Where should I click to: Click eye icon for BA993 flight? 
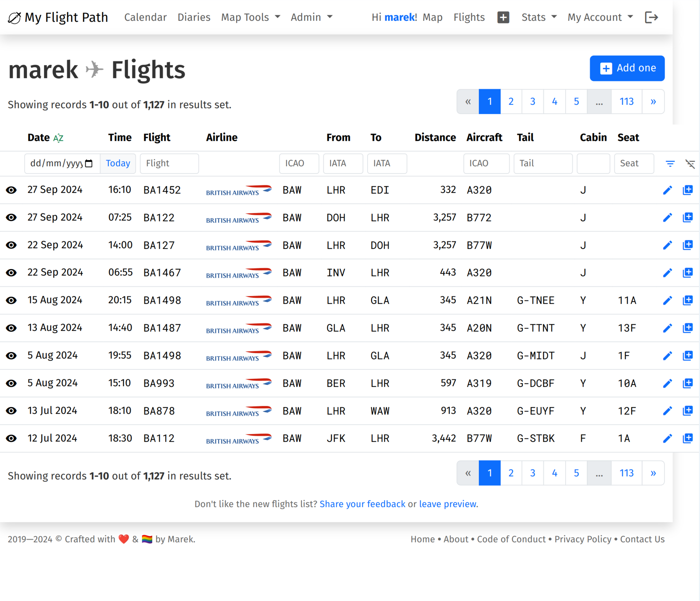point(11,384)
